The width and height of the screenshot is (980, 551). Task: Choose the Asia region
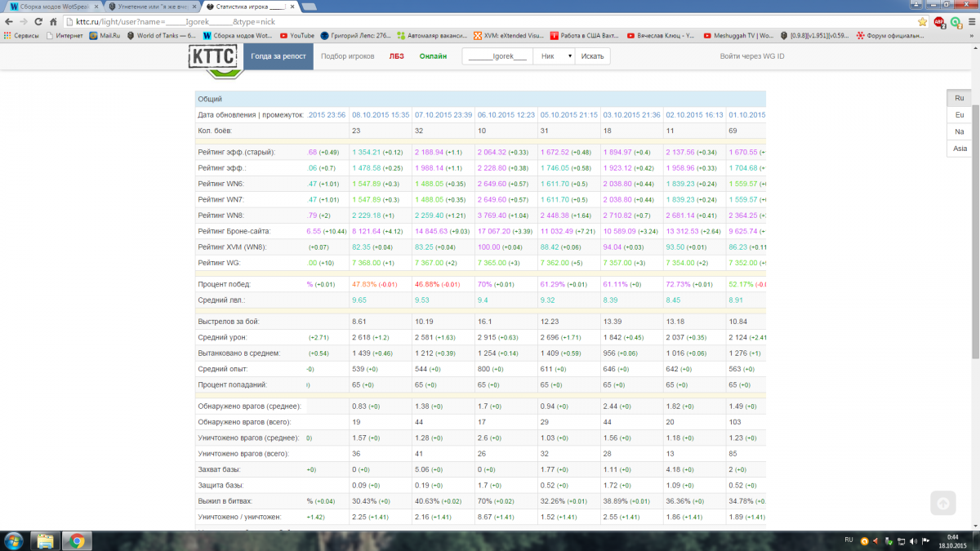coord(959,149)
